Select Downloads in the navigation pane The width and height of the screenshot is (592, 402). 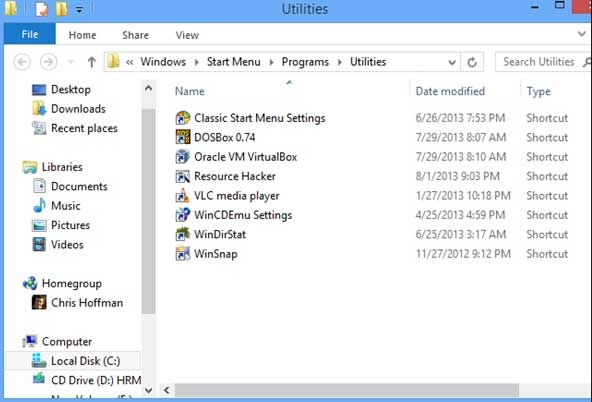point(79,109)
